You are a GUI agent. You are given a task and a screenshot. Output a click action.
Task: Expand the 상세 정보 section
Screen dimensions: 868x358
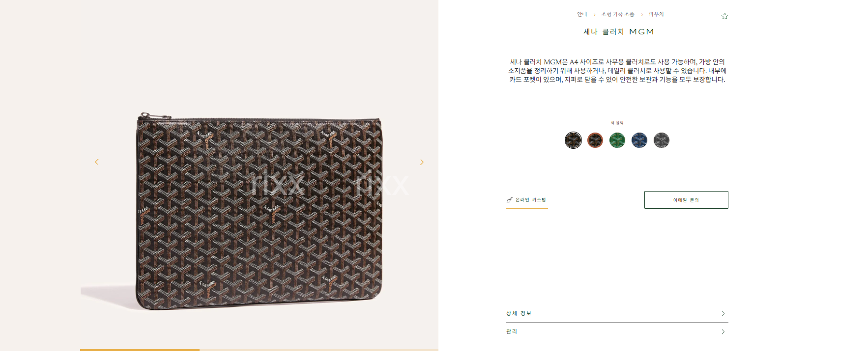point(617,313)
